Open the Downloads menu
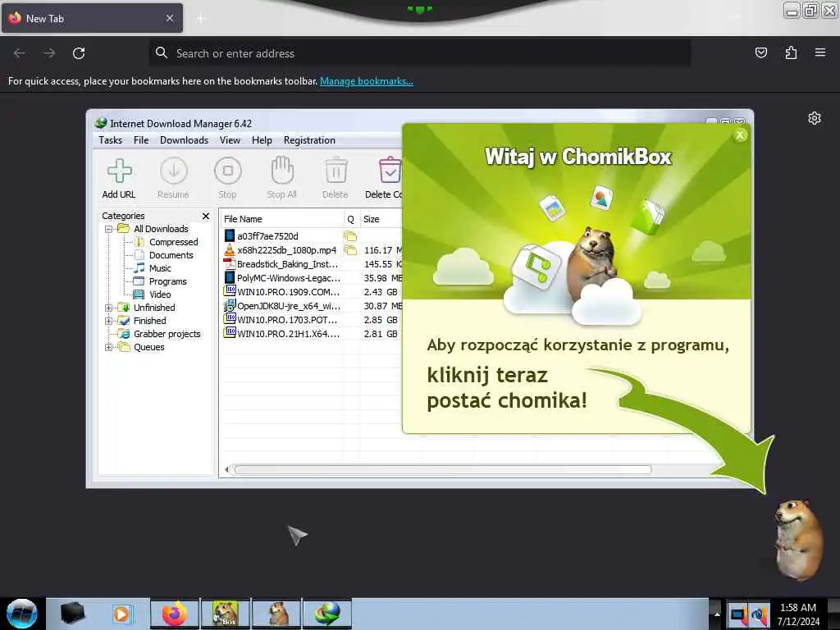The width and height of the screenshot is (840, 630). 184,139
